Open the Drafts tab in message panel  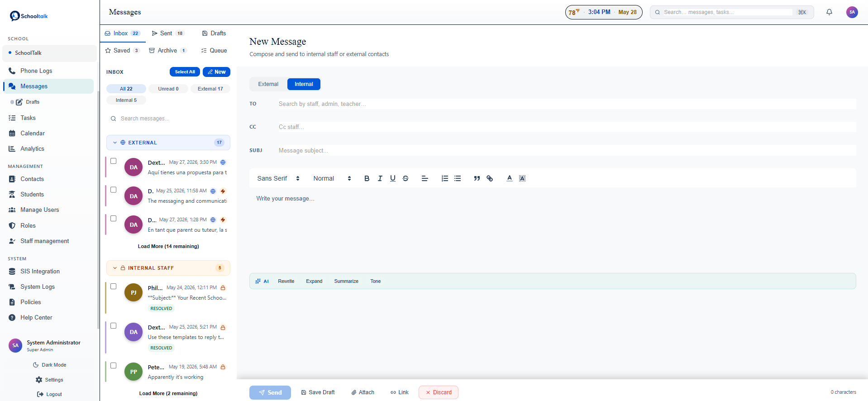tap(214, 33)
